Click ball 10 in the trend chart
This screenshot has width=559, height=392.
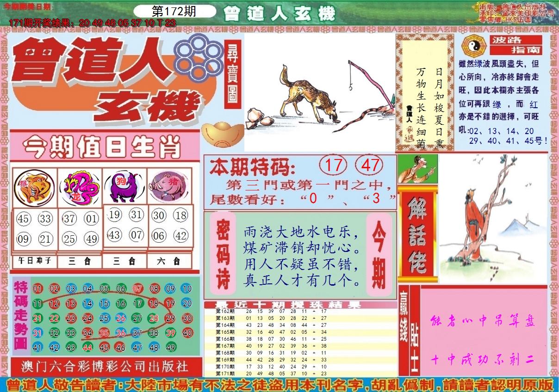tap(187, 289)
